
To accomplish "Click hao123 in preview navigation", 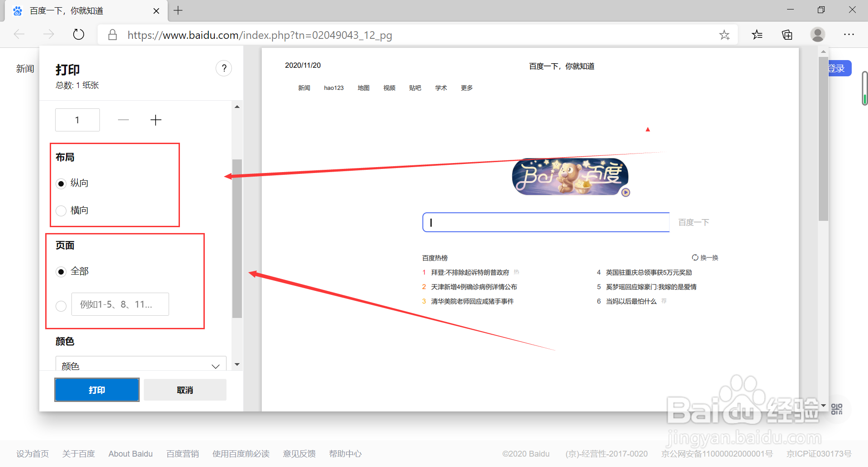I will (x=334, y=88).
